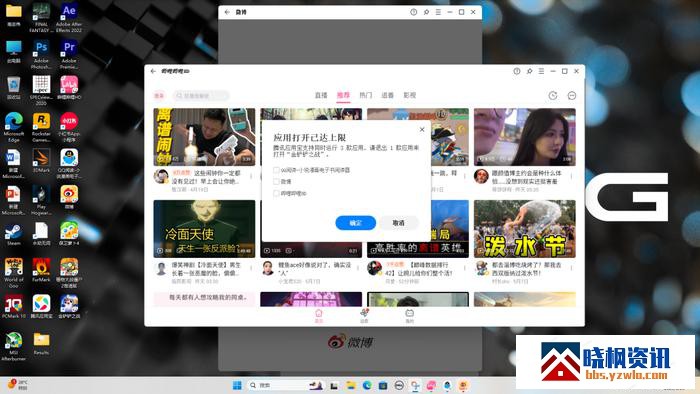Go back using the Weibo window's back arrow
The height and width of the screenshot is (394, 700).
[x=227, y=12]
